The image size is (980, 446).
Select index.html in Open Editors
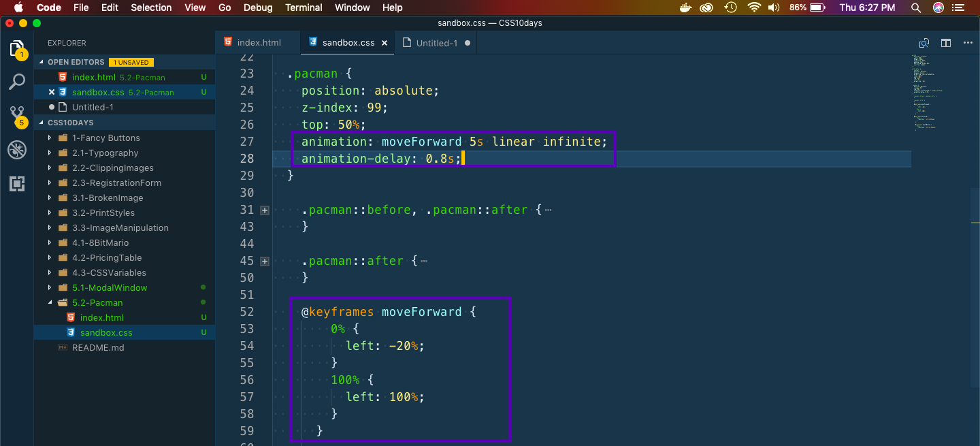94,77
